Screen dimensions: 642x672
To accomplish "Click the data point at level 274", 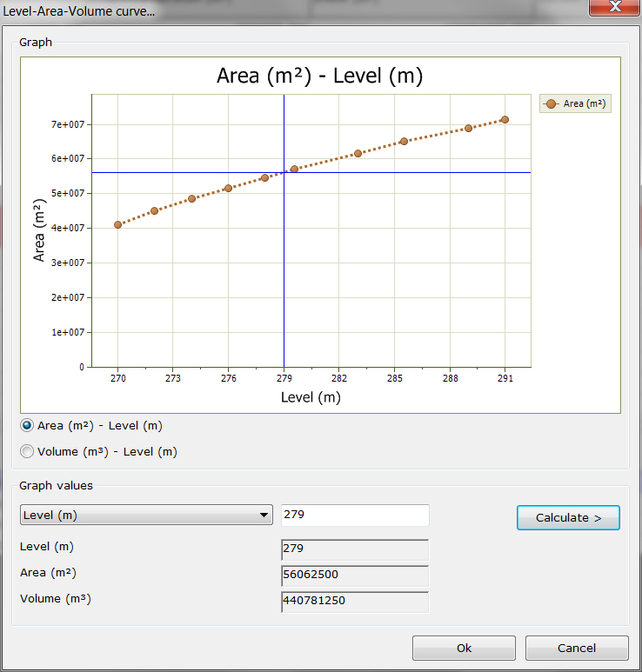I will pos(191,199).
